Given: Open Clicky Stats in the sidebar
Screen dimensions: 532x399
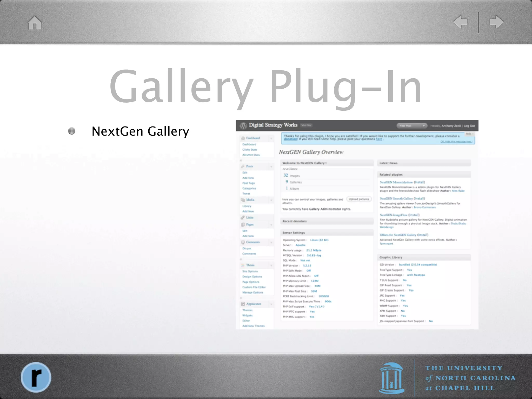Looking at the screenshot, I should (250, 150).
